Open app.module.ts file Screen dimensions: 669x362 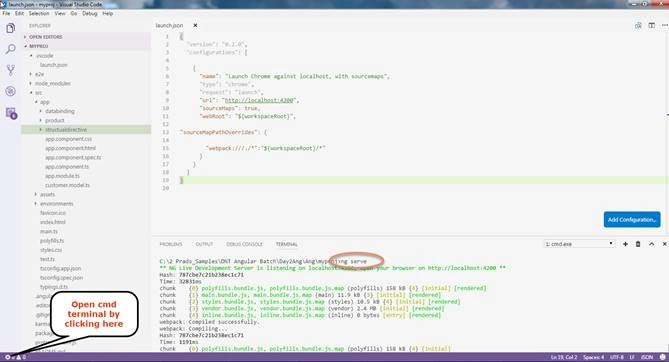click(62, 176)
